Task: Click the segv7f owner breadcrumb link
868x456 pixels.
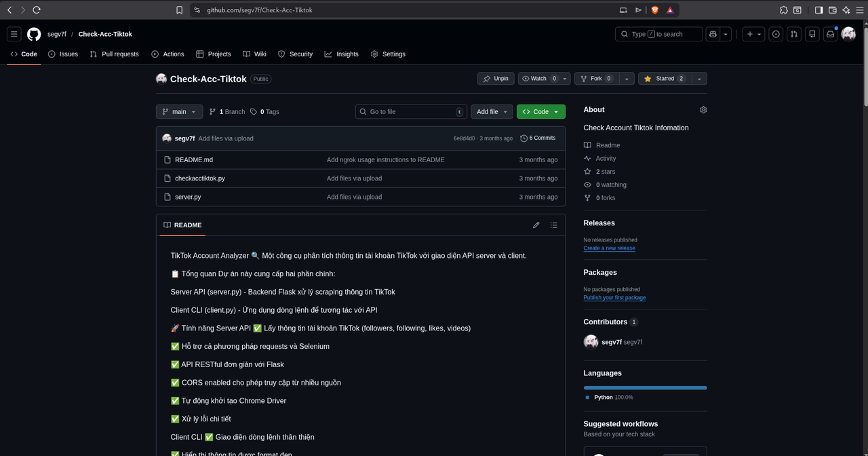Action: click(x=57, y=34)
